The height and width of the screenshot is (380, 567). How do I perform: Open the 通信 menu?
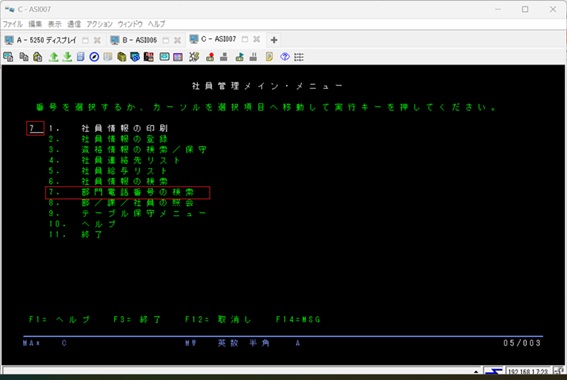[74, 24]
